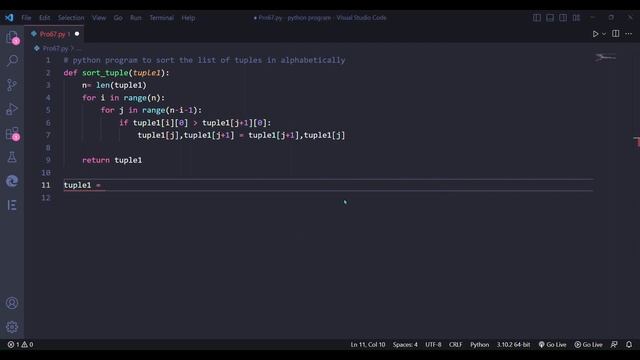Open the Run menu
This screenshot has height=360, width=640.
tap(136, 18)
